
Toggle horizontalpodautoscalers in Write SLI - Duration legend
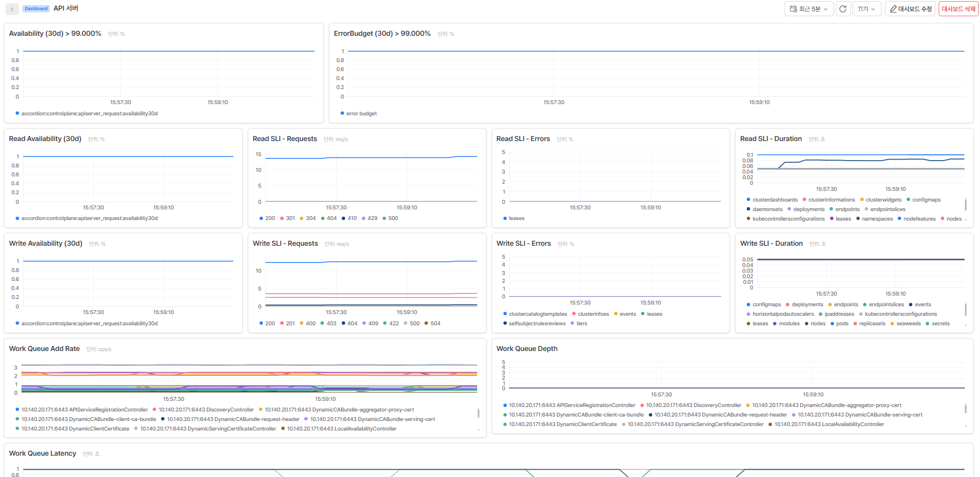(780, 314)
